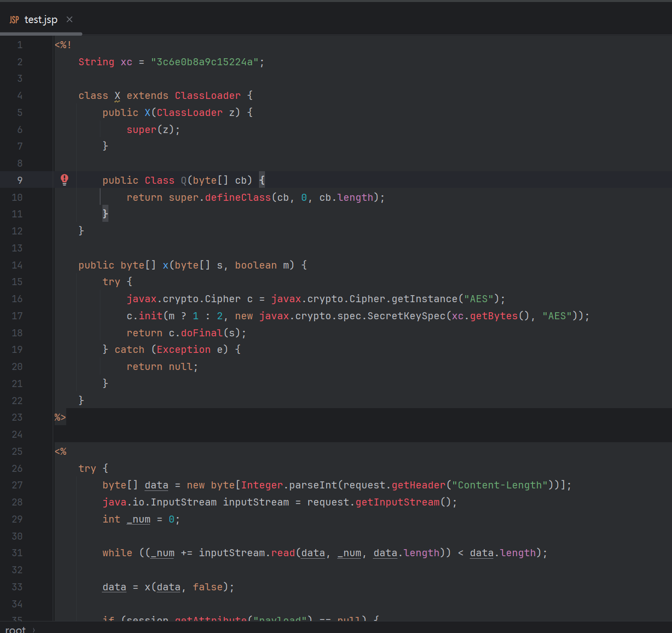The height and width of the screenshot is (633, 672).
Task: Click the closing %> tag on line 23
Action: [60, 417]
